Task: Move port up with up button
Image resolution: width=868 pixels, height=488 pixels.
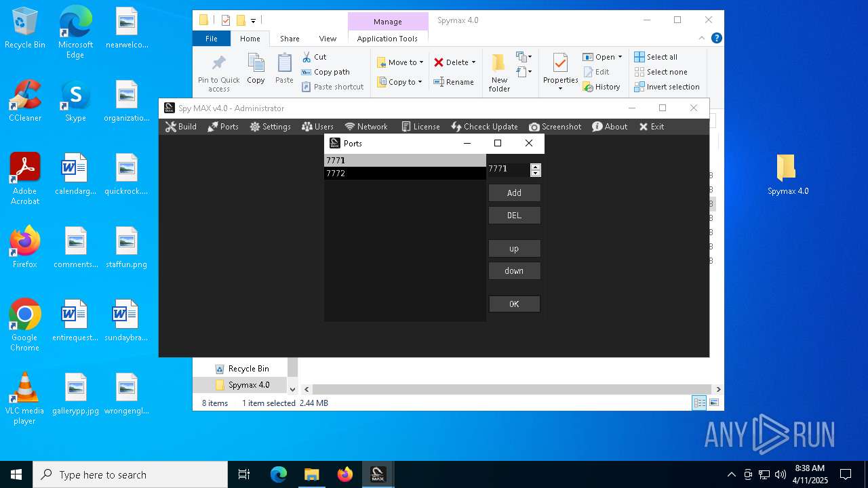Action: 514,249
